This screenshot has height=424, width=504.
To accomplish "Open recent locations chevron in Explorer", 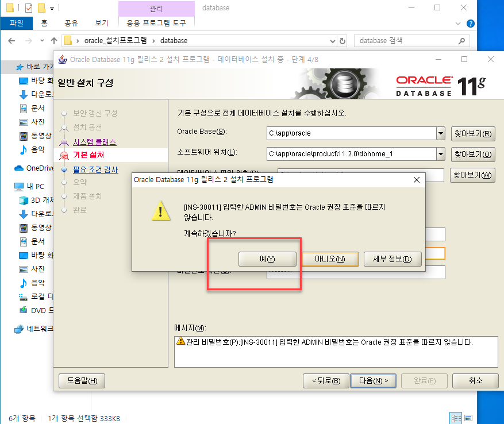I will 42,41.
